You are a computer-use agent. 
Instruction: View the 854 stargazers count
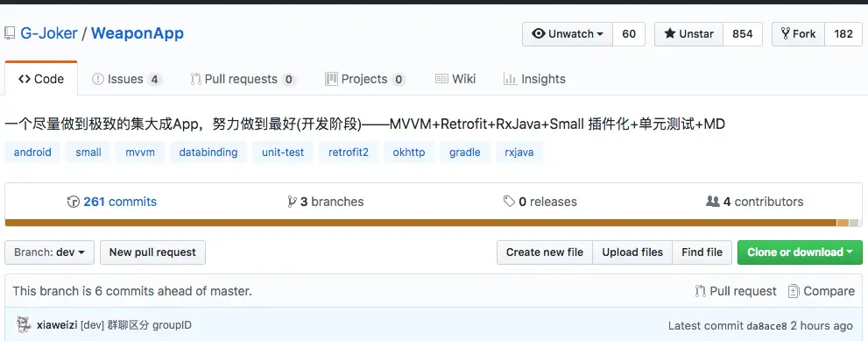point(743,34)
